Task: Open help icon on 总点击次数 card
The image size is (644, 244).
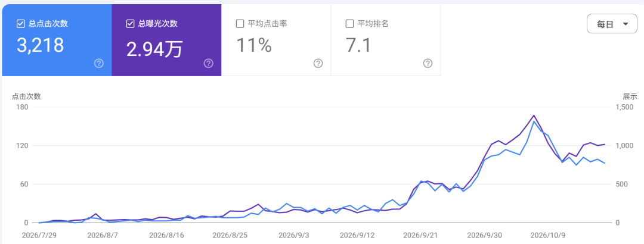Action: tap(98, 63)
